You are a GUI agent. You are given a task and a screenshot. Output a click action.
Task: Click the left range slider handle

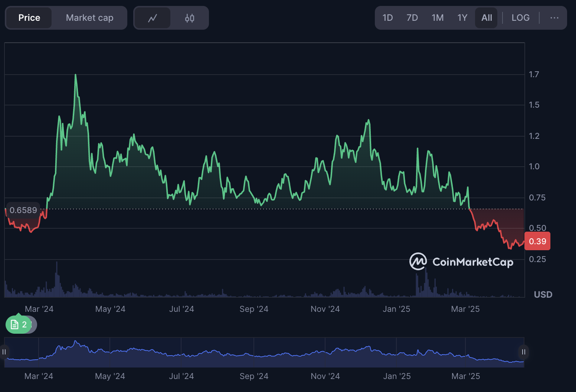tap(4, 352)
